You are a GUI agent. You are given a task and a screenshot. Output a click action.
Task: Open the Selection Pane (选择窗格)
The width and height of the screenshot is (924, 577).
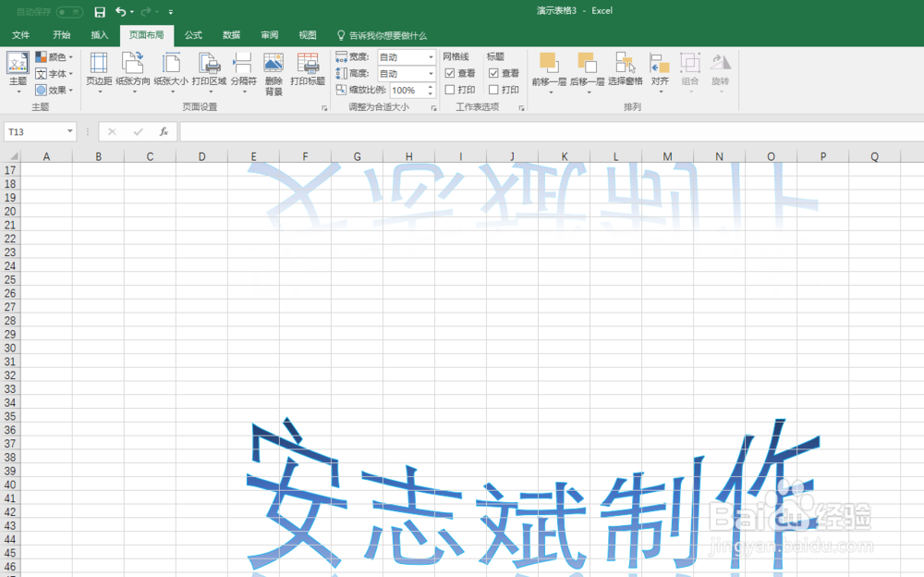[626, 69]
